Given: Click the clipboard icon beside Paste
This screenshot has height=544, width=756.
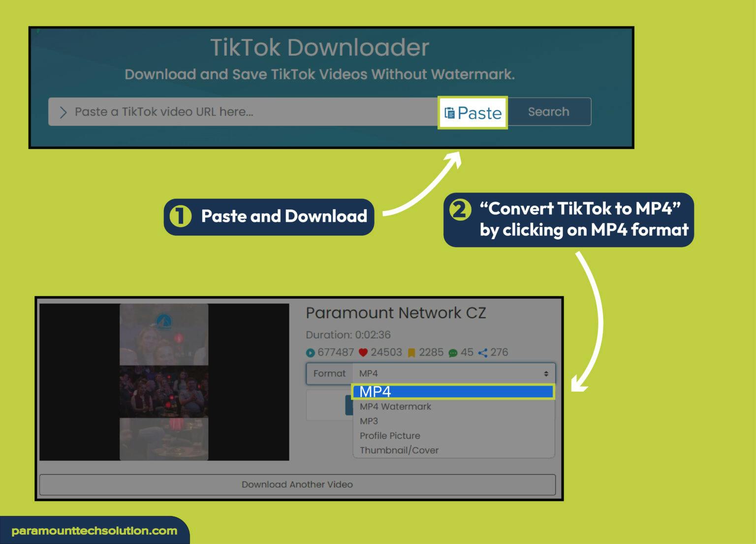Looking at the screenshot, I should tap(449, 113).
